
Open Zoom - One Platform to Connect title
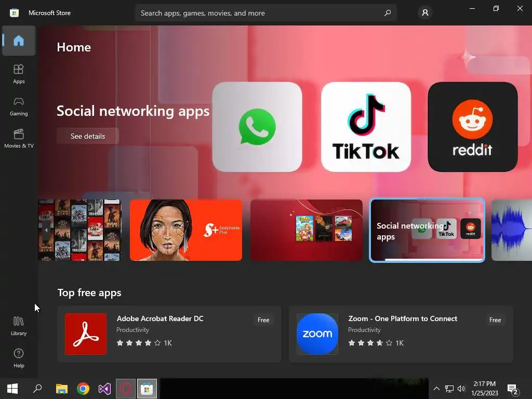click(x=403, y=318)
